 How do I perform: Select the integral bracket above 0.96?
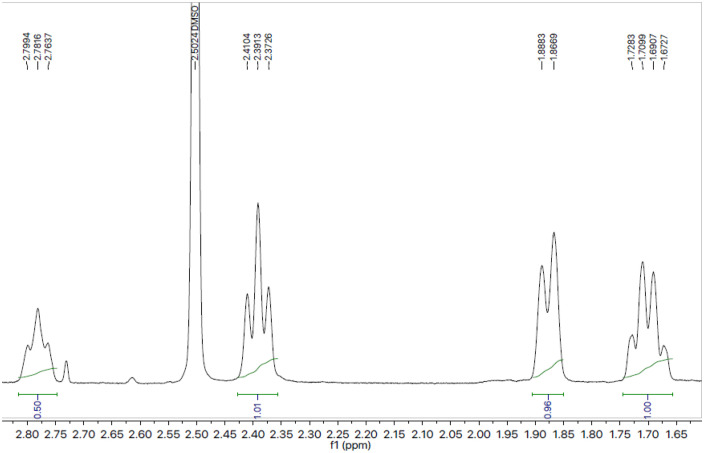(x=548, y=395)
